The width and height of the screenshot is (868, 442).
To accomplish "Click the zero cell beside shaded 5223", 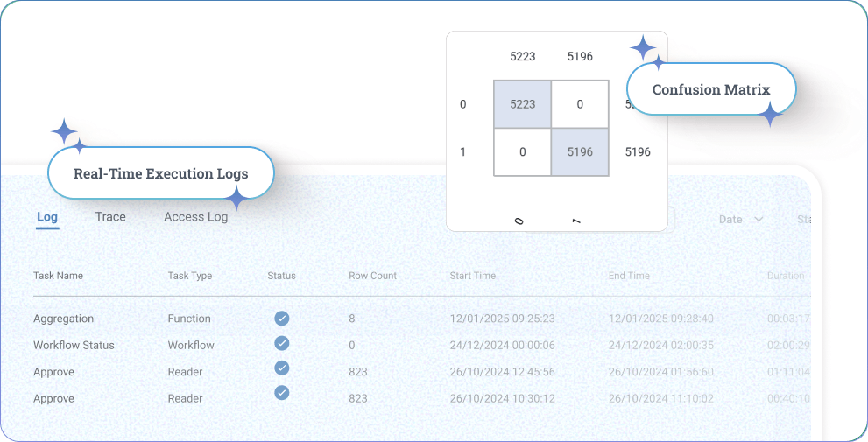I will [x=580, y=104].
